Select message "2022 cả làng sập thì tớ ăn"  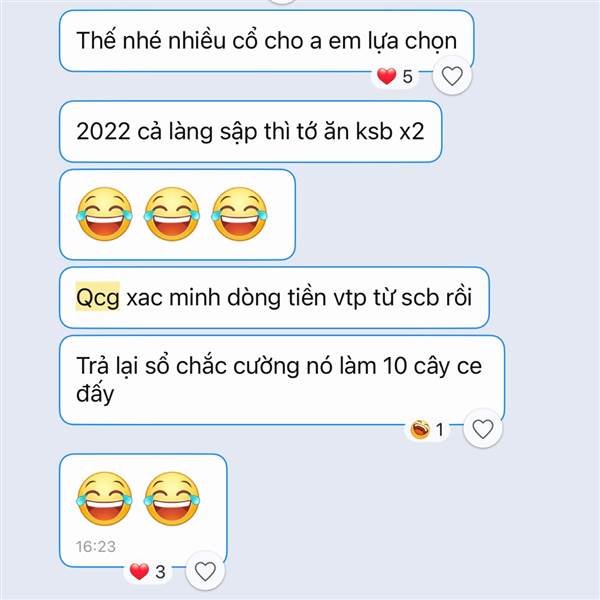tap(251, 132)
